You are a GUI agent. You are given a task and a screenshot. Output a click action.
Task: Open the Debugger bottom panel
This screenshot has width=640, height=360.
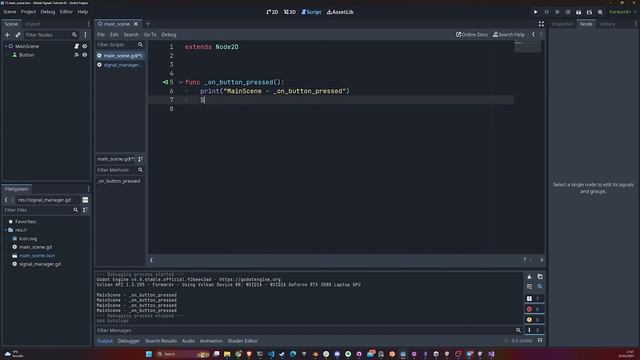[129, 341]
